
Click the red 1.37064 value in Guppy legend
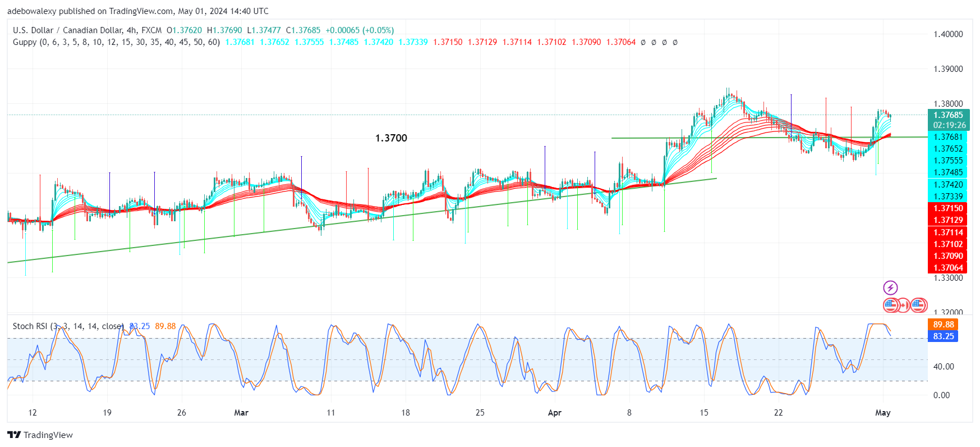tap(621, 42)
